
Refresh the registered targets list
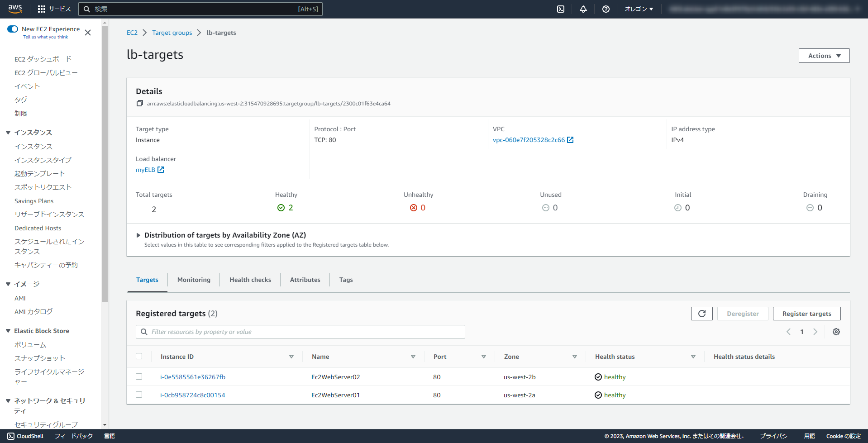pos(701,313)
